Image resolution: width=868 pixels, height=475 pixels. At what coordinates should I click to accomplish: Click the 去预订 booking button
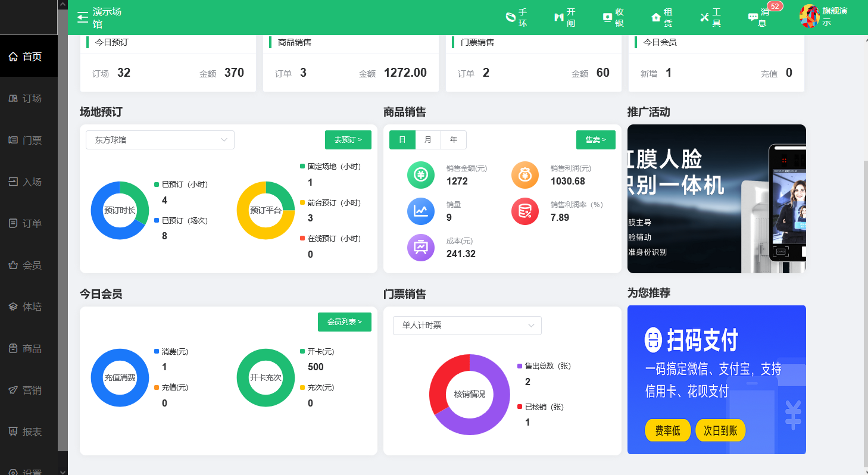pos(348,140)
